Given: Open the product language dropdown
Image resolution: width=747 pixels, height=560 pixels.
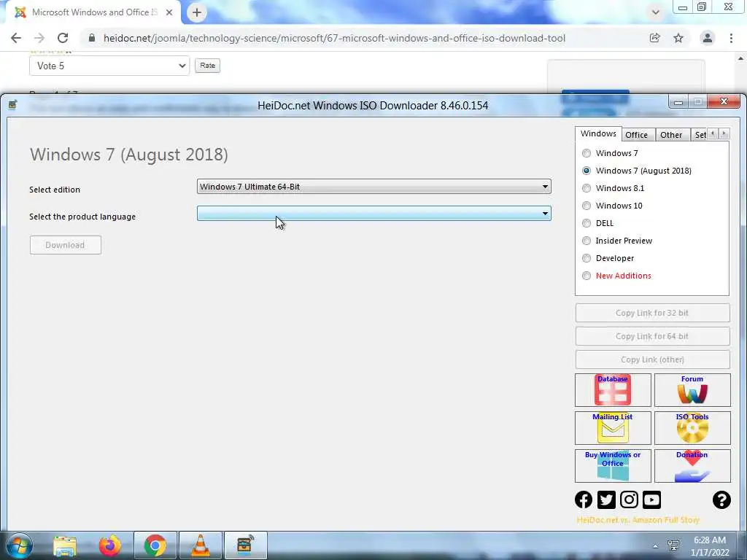Looking at the screenshot, I should (374, 214).
